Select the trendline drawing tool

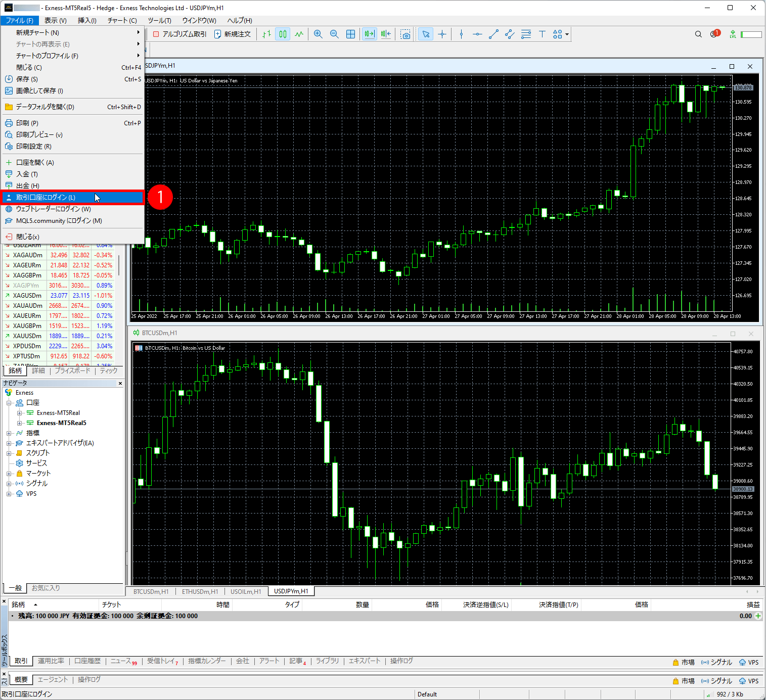click(493, 34)
